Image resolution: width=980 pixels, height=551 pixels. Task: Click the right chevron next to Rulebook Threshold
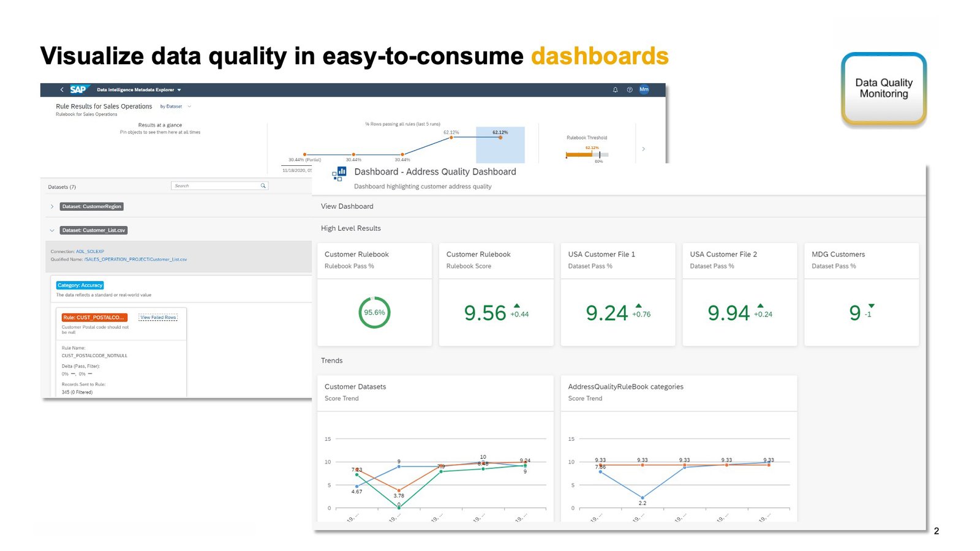tap(643, 149)
